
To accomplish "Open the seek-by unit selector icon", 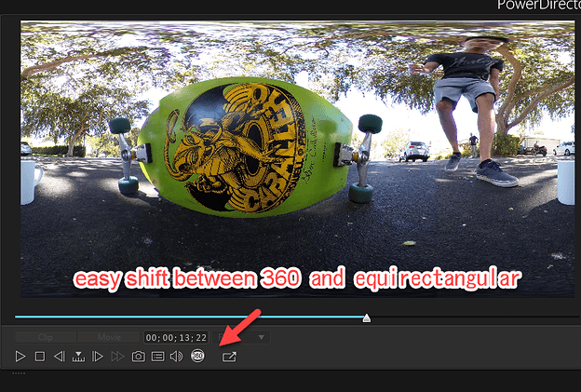I will click(78, 357).
